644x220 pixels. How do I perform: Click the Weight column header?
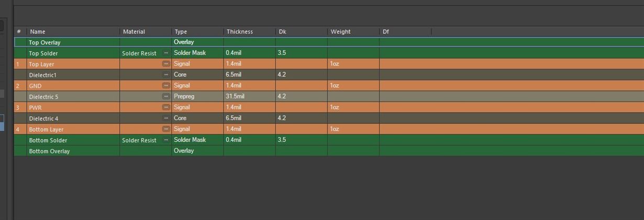click(x=353, y=32)
